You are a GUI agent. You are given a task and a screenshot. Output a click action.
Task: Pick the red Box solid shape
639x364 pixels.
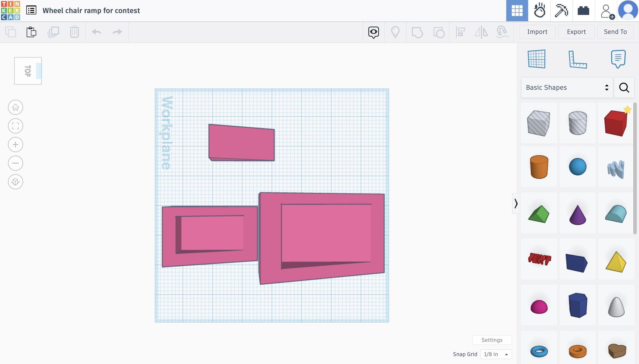click(x=616, y=123)
